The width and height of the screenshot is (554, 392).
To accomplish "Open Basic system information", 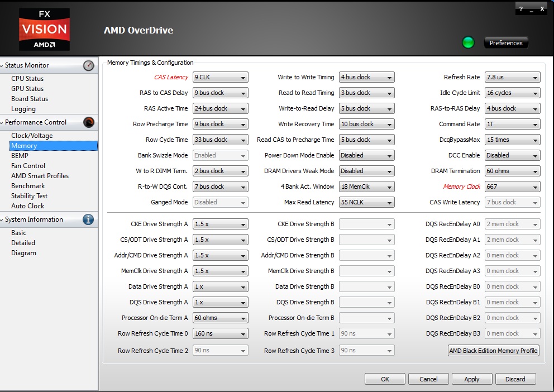I will (19, 233).
